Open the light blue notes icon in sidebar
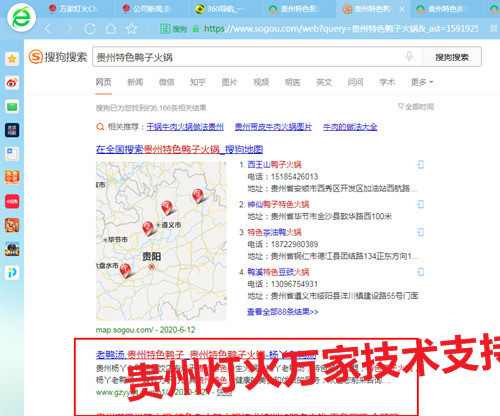 [x=12, y=154]
